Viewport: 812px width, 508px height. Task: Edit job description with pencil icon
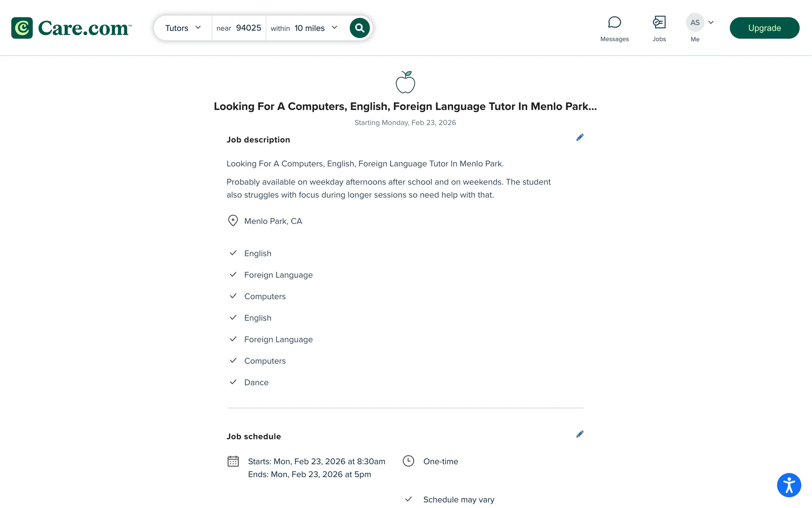(x=580, y=138)
